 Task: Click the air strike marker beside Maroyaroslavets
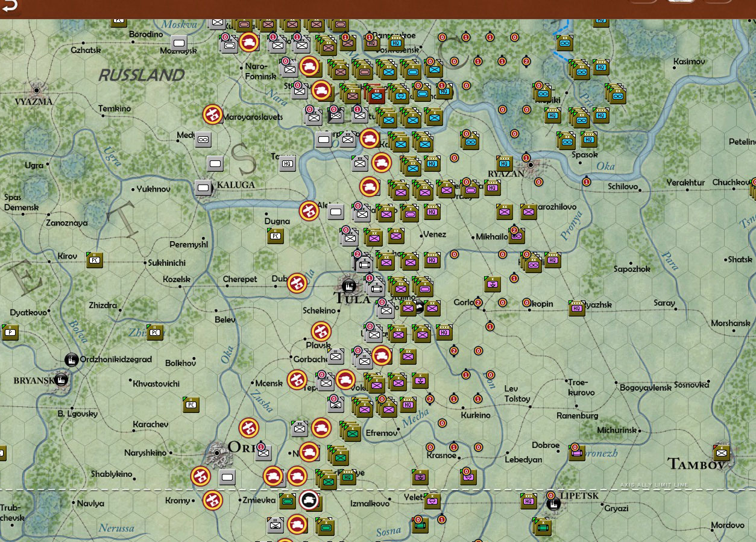point(212,114)
